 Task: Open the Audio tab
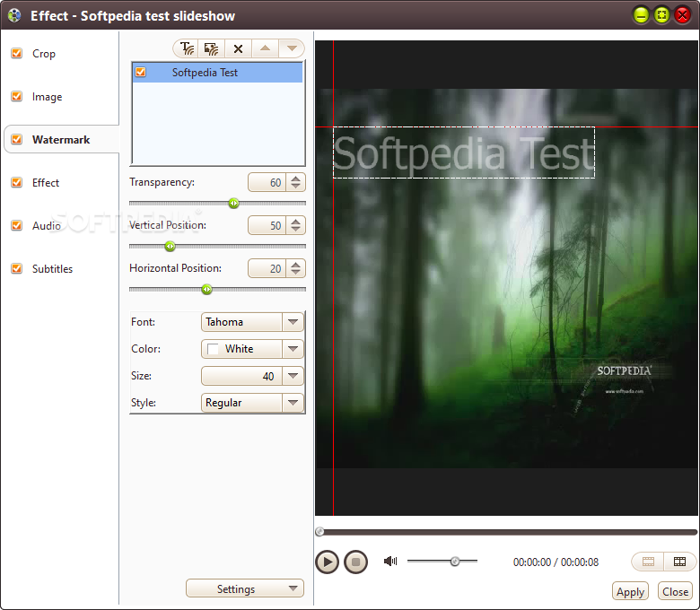coord(46,226)
